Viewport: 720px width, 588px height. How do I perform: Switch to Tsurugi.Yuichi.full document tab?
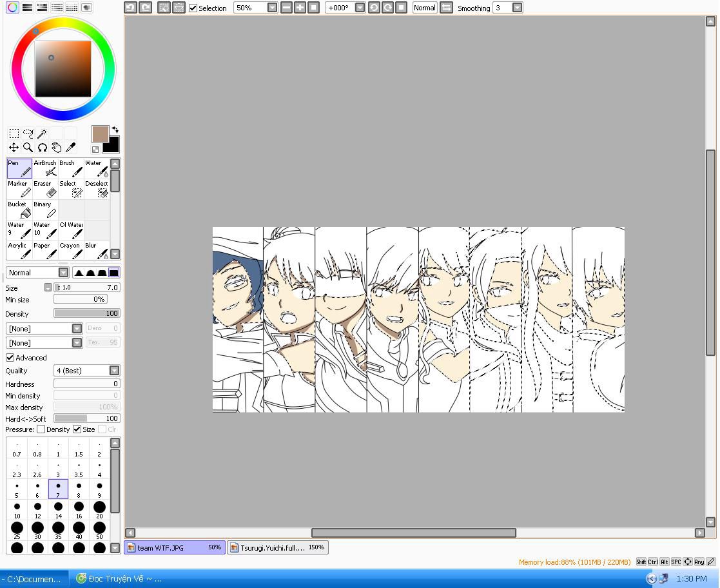pyautogui.click(x=277, y=547)
